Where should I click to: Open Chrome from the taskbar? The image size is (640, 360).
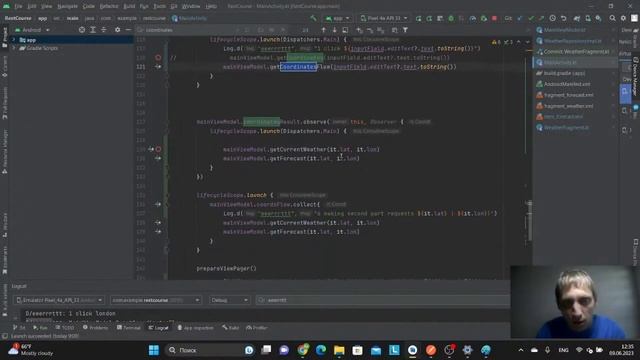[x=302, y=350]
